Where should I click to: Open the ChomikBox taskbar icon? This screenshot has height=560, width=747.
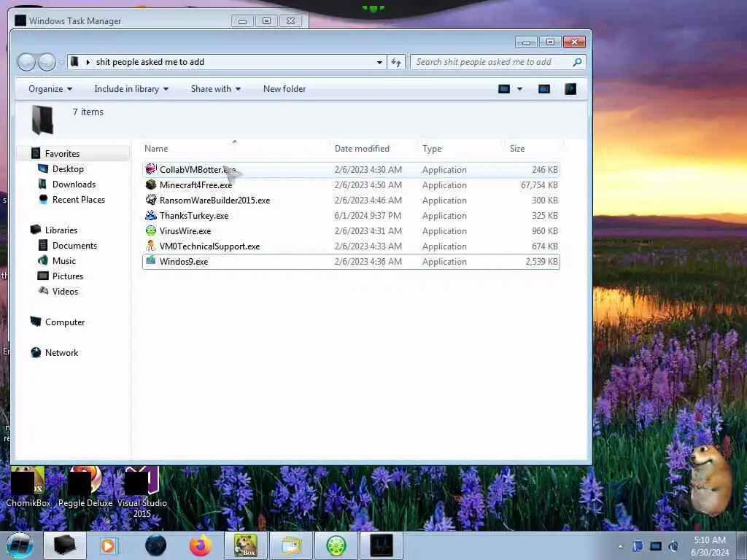[245, 545]
